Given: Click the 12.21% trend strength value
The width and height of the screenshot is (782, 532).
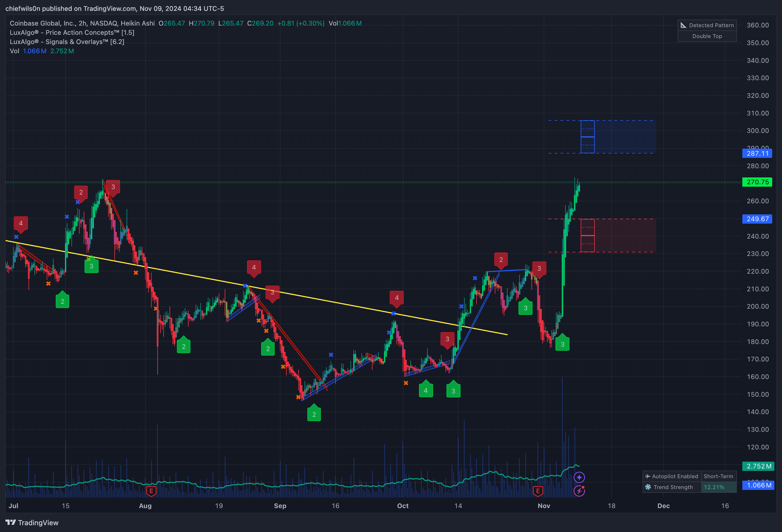Looking at the screenshot, I should coord(714,487).
